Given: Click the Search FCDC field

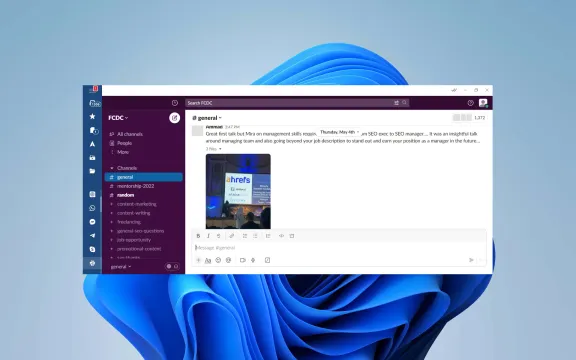Looking at the screenshot, I should 297,103.
